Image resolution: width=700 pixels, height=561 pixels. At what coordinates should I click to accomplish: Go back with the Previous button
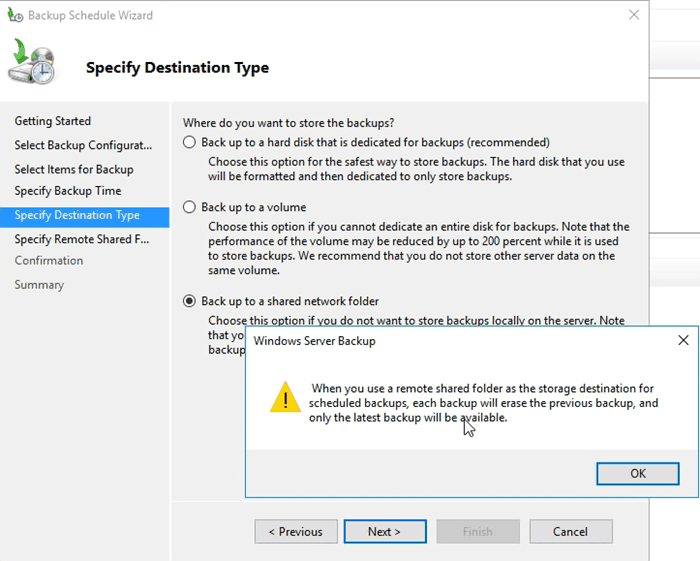[295, 531]
